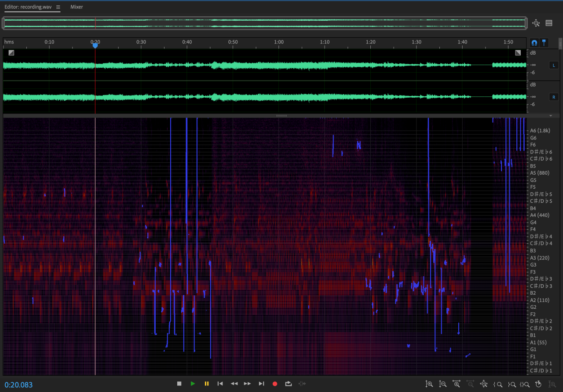Click Zoom to Selection icon

pos(525,384)
